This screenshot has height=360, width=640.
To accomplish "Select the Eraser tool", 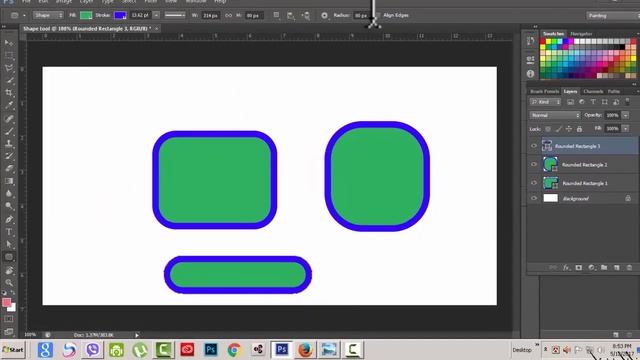I will point(9,168).
